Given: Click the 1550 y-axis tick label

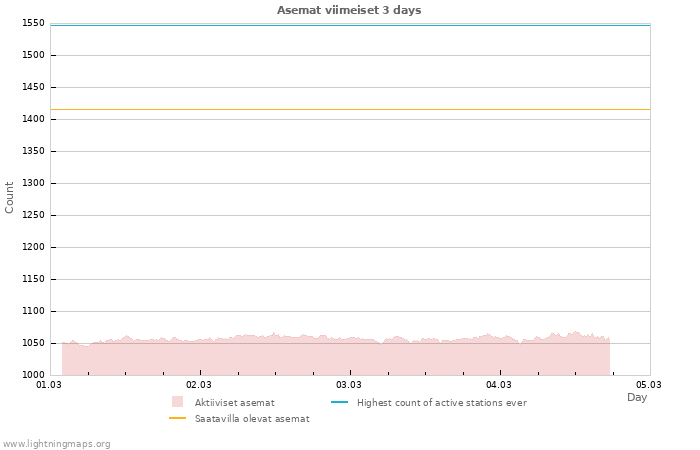Looking at the screenshot, I should tap(33, 23).
